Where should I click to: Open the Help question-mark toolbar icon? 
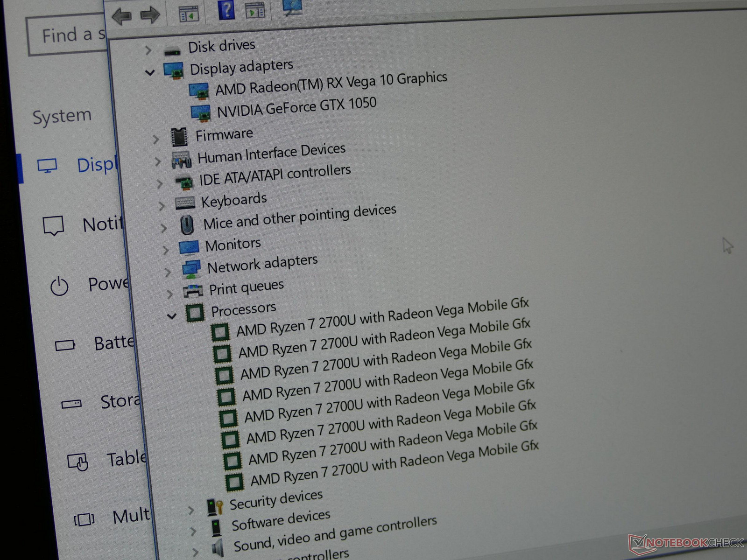pos(226,10)
